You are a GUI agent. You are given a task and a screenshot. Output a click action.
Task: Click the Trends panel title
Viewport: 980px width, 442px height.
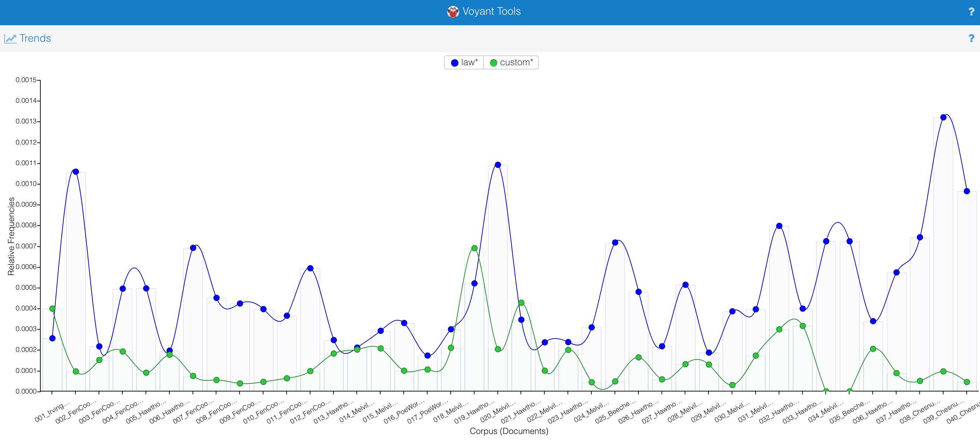click(35, 39)
